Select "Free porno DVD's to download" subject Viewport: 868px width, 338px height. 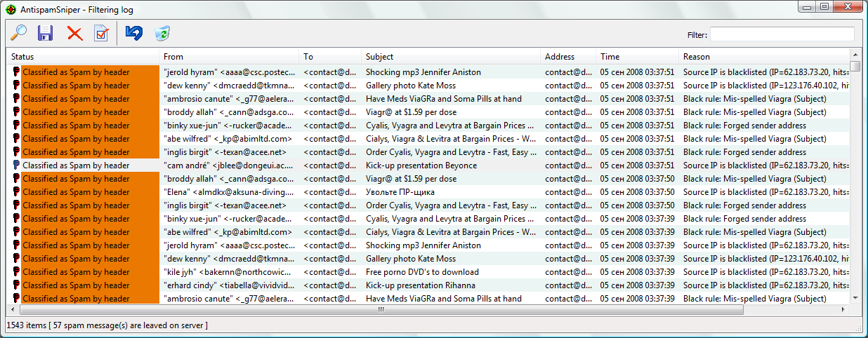click(x=452, y=272)
